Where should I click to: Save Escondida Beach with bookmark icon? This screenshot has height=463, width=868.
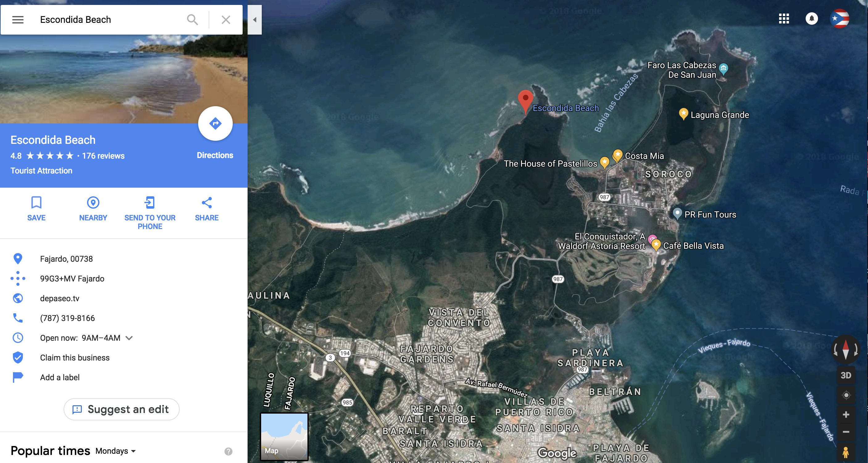(36, 203)
